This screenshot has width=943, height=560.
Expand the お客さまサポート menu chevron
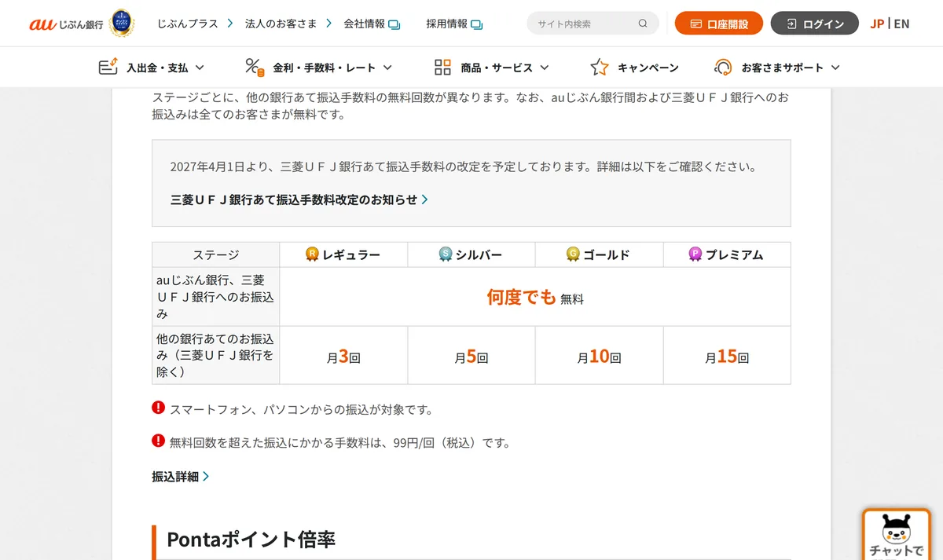click(x=835, y=68)
